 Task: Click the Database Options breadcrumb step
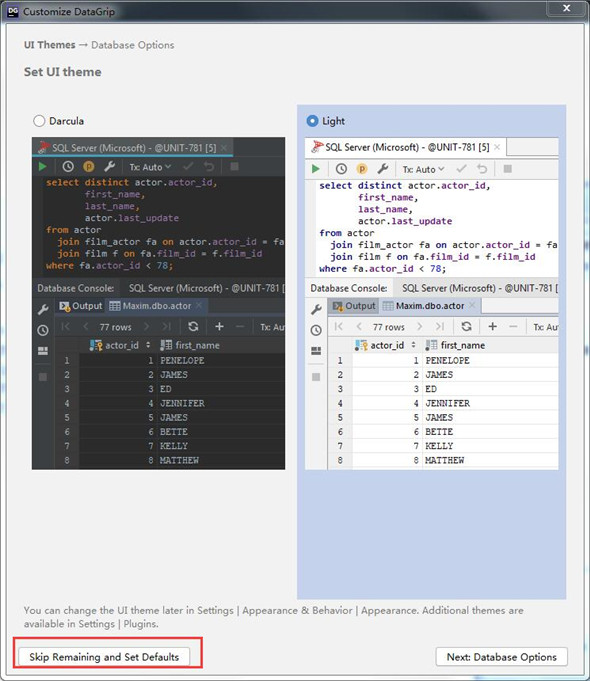[133, 45]
